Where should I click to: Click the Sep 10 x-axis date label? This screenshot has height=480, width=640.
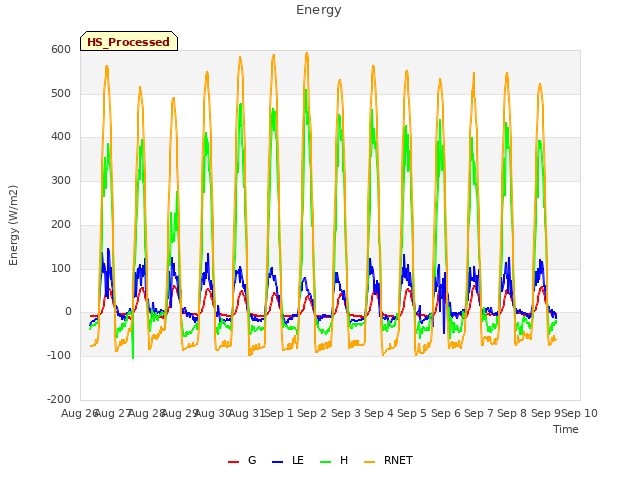tap(580, 413)
